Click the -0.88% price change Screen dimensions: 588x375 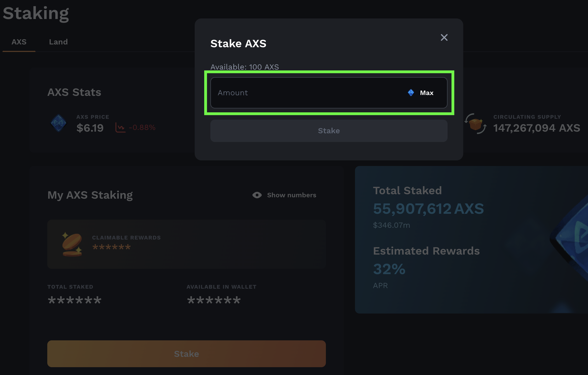142,127
